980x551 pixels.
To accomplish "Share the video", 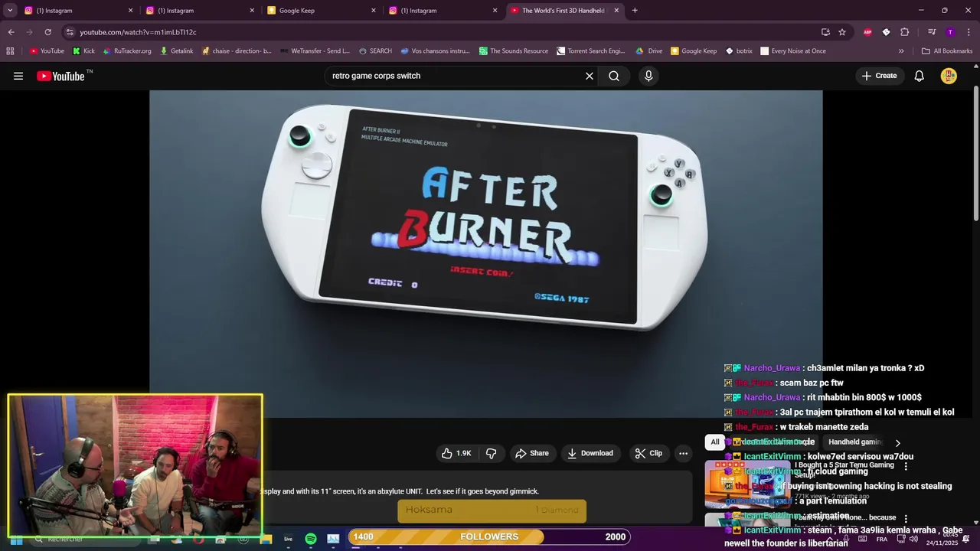I will tap(532, 453).
